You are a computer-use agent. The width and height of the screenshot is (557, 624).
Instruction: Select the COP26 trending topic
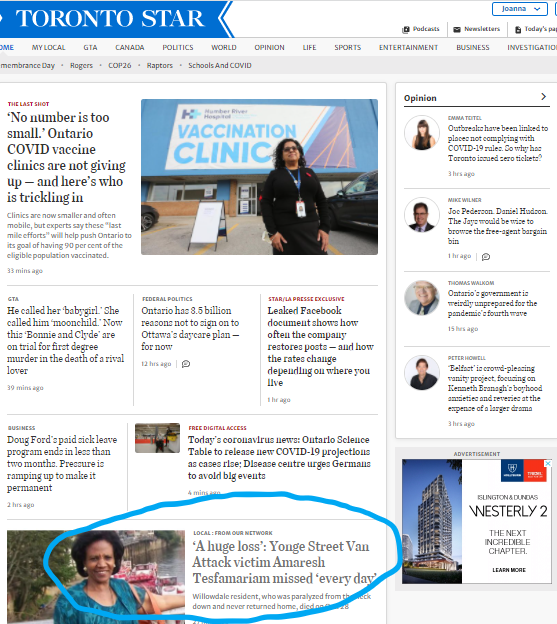pos(120,65)
